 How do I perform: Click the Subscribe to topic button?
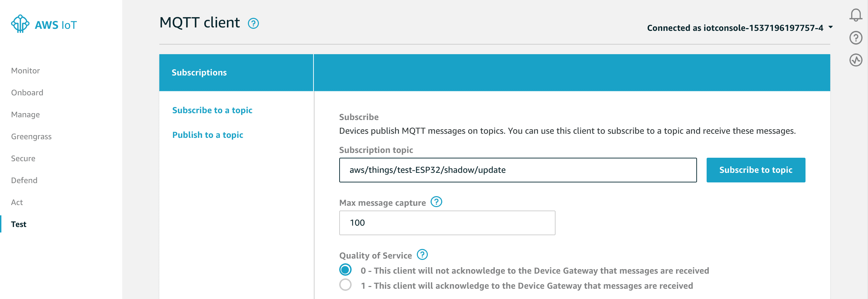pos(756,170)
